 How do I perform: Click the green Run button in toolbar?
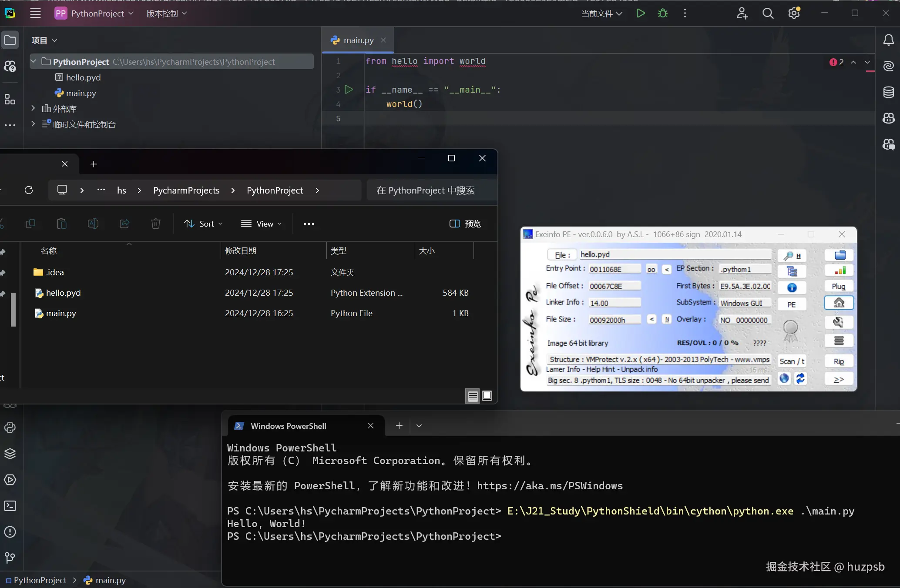coord(640,13)
